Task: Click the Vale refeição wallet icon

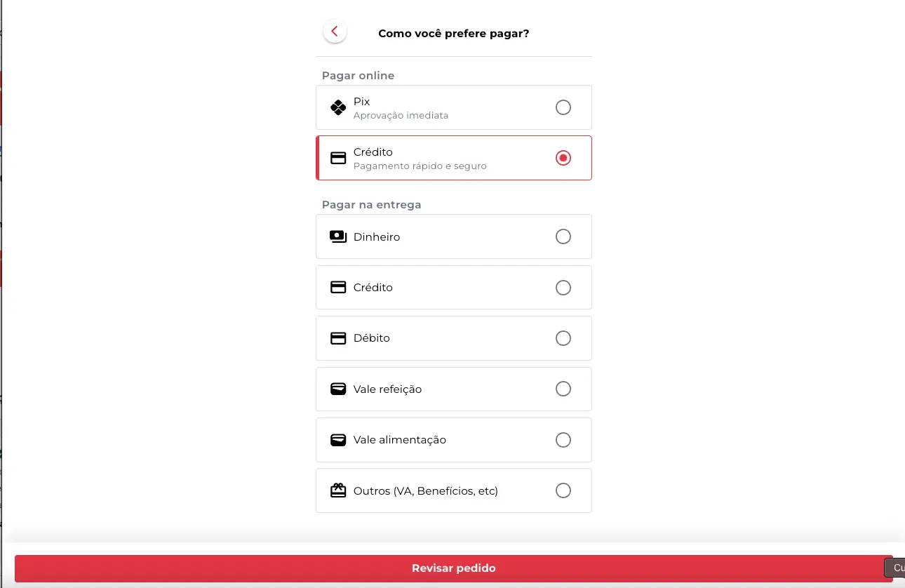Action: [338, 389]
